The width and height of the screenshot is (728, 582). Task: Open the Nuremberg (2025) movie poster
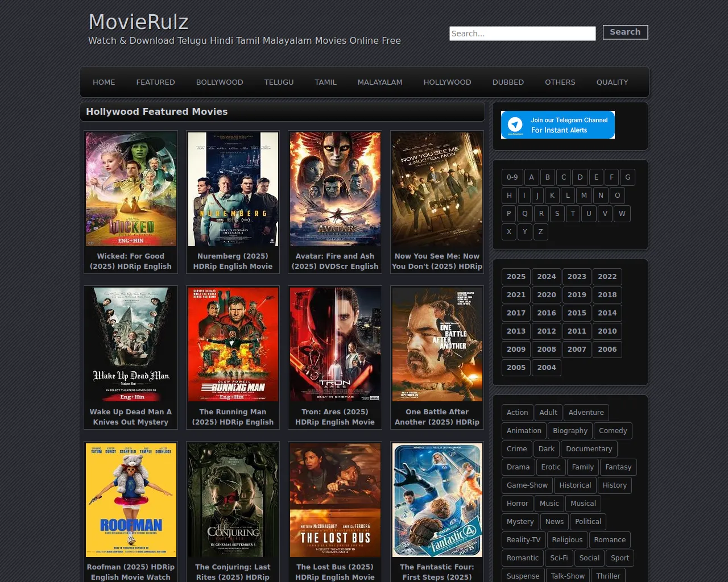(x=233, y=189)
